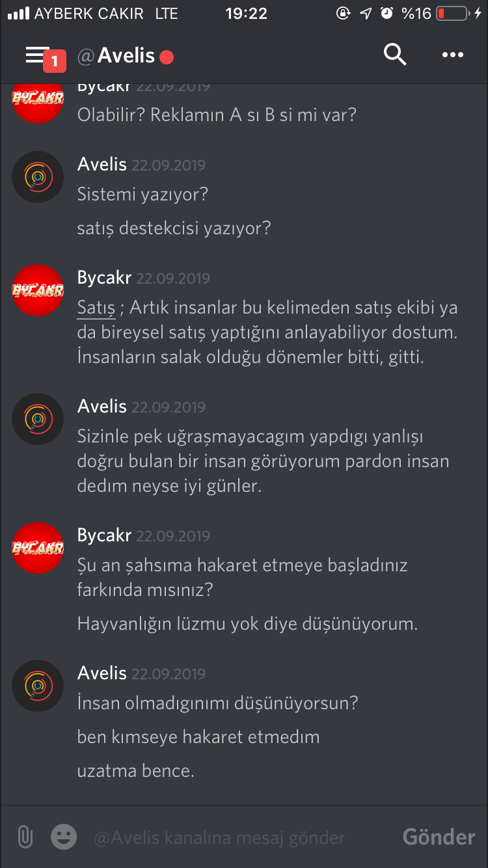Tap Avelis avatar next to 'İnsan olmadıgınımı' message

point(38,686)
